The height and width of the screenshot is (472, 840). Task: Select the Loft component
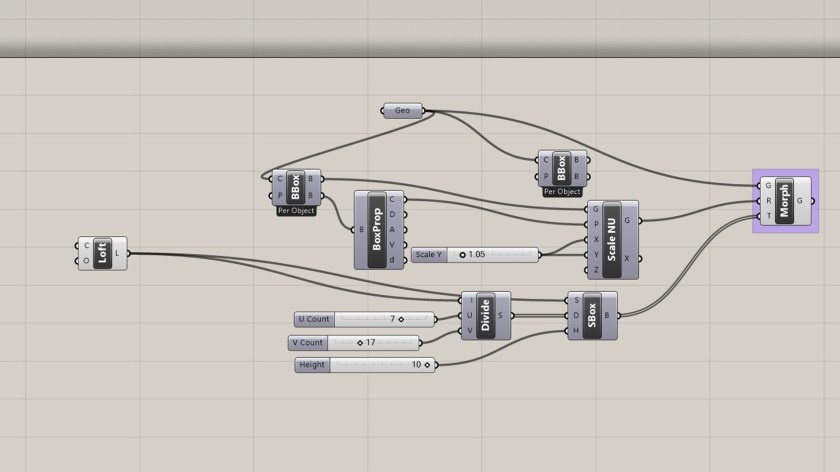pyautogui.click(x=102, y=253)
